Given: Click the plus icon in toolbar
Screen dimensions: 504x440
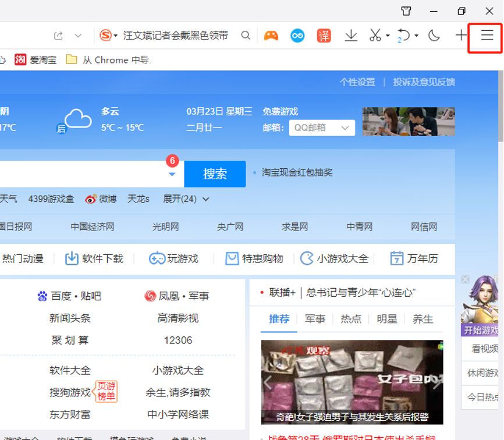Looking at the screenshot, I should [x=460, y=36].
